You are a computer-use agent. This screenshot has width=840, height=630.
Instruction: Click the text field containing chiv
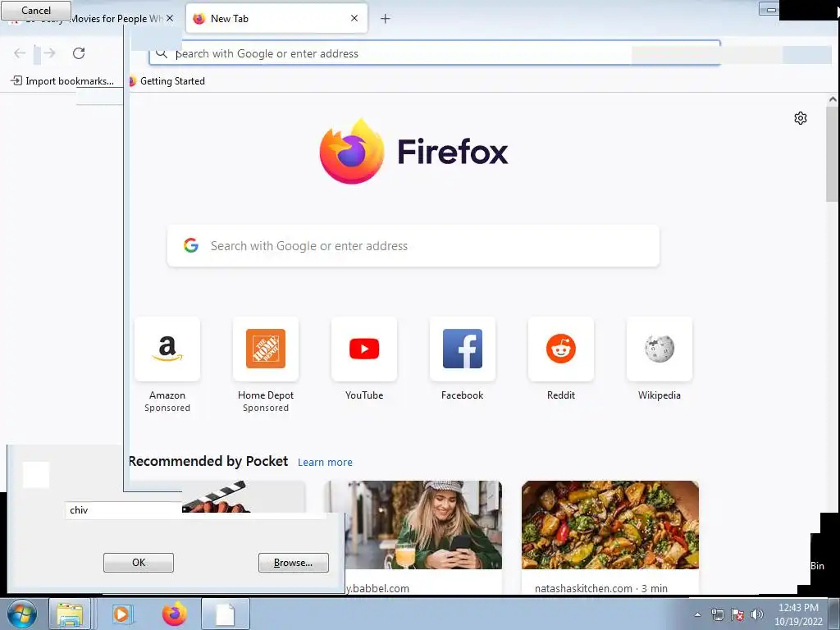[123, 510]
